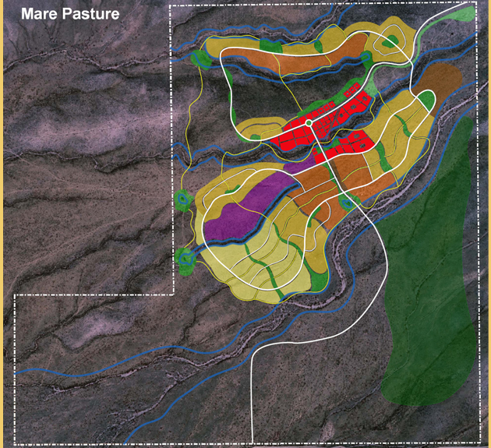Image resolution: width=491 pixels, height=448 pixels.
Task: Click the Mare Pasture title label
Action: pyautogui.click(x=69, y=14)
